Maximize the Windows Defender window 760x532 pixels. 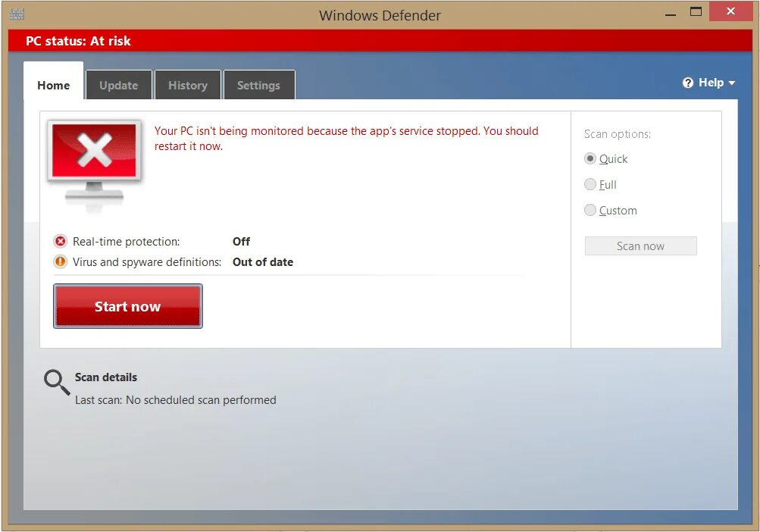pyautogui.click(x=696, y=11)
